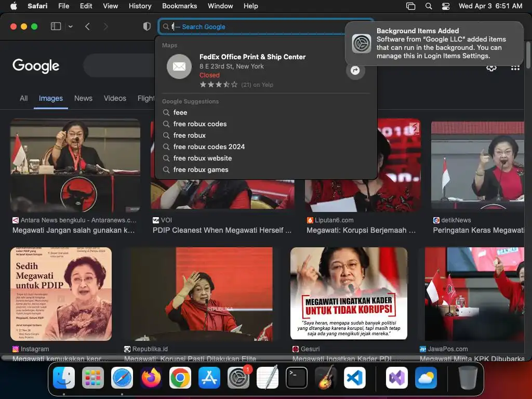This screenshot has width=532, height=399.
Task: Click the Background Items Added notification
Action: point(434,44)
